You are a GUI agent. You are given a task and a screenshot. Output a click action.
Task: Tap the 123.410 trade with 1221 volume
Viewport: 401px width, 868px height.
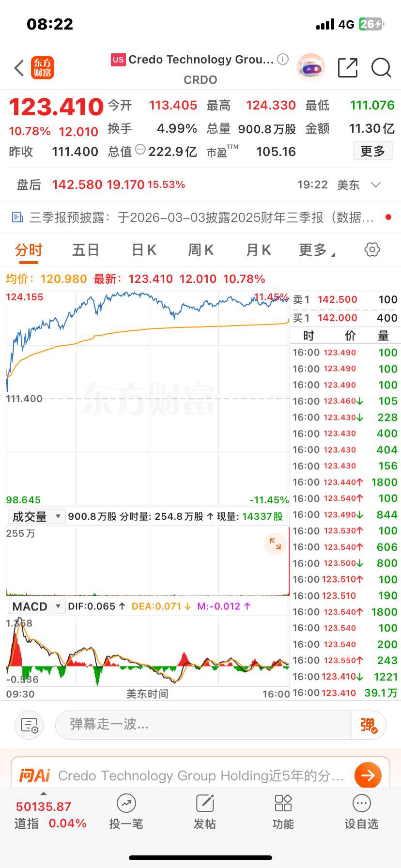(345, 677)
